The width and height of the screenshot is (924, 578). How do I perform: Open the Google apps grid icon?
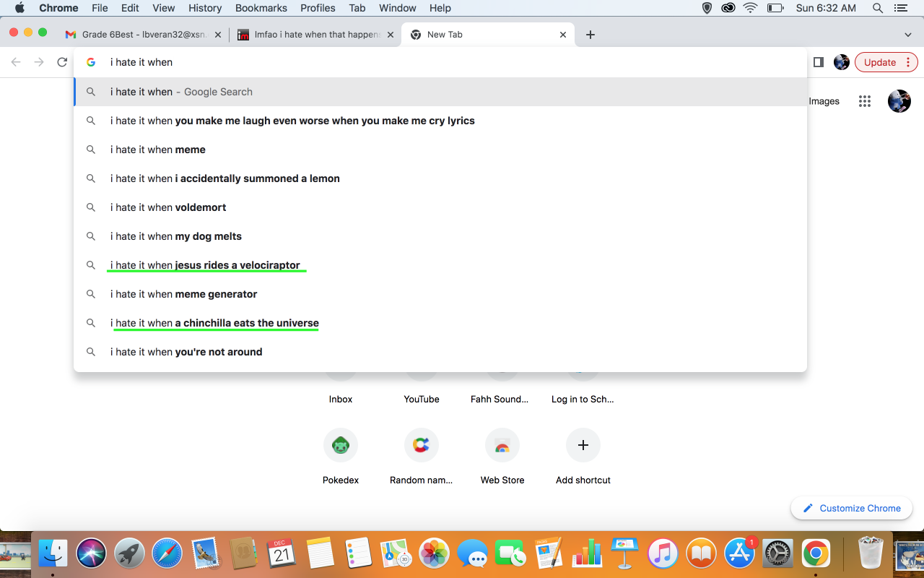click(865, 101)
